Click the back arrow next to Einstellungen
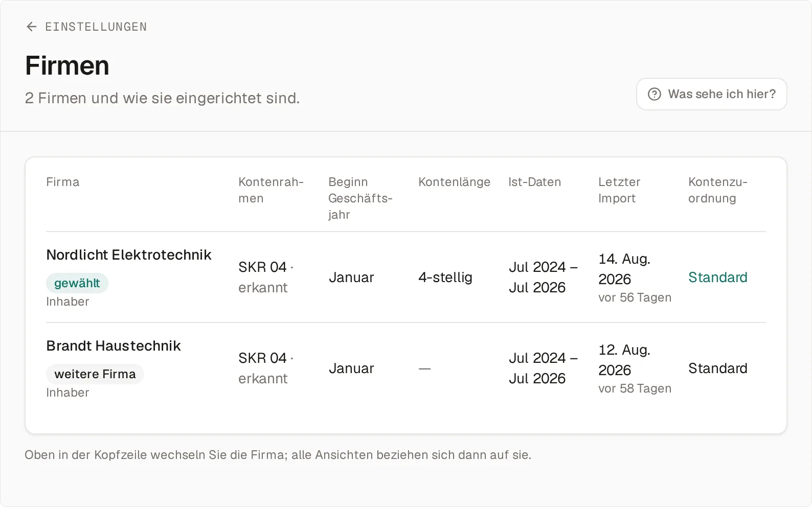Viewport: 812px width, 507px height. pos(32,27)
